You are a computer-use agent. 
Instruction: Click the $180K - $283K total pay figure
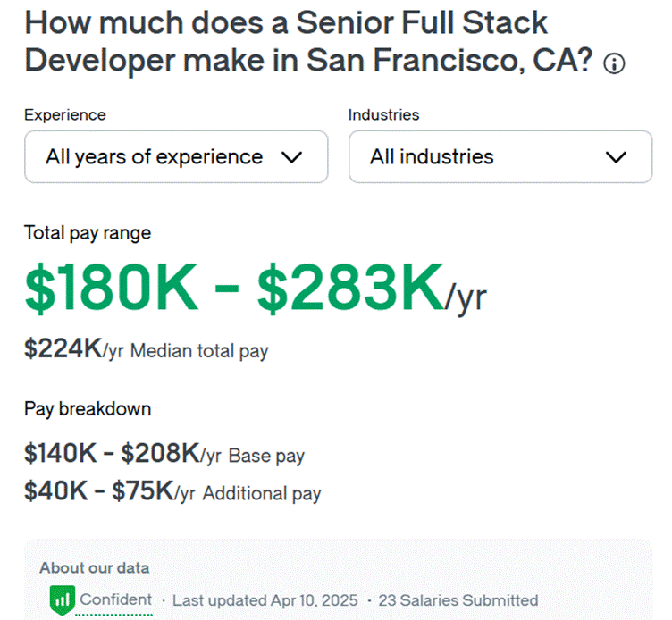click(x=234, y=289)
